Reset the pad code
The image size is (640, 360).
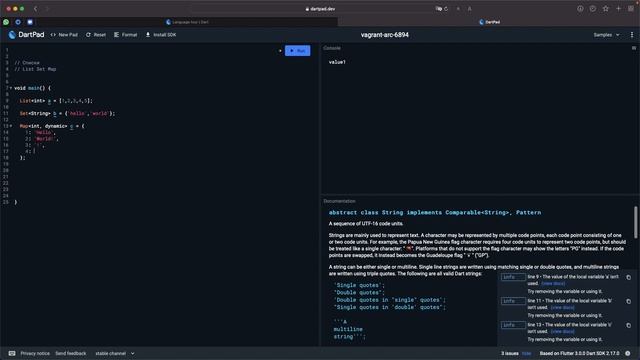tap(96, 35)
